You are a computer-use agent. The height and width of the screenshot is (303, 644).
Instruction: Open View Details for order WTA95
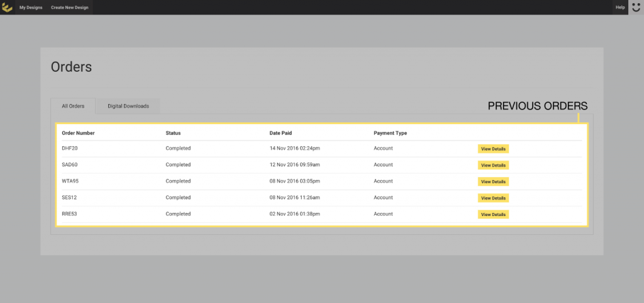[493, 181]
